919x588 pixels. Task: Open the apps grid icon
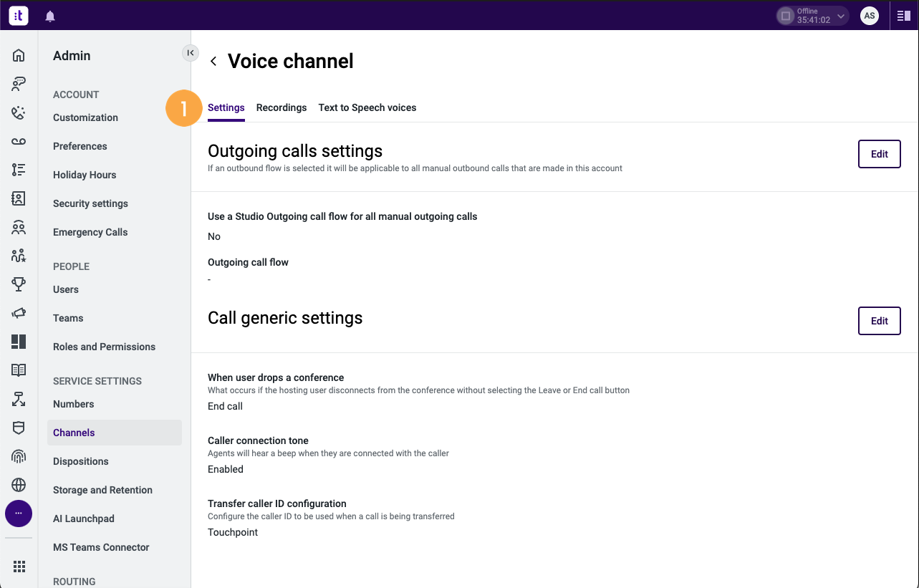click(19, 567)
